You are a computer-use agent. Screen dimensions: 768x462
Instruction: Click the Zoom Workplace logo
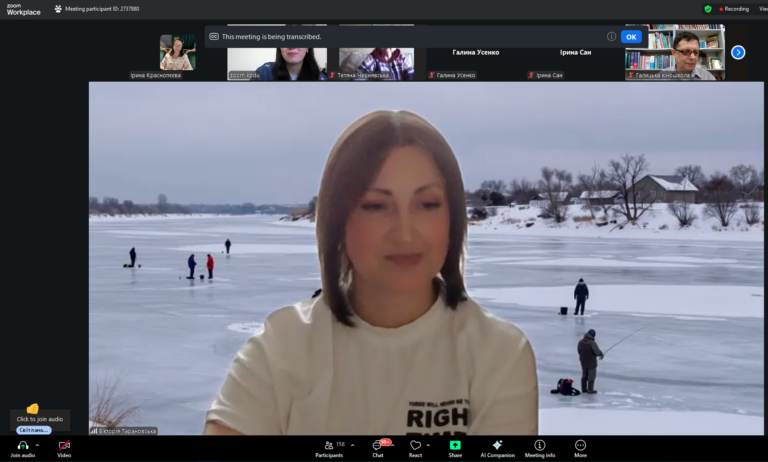[24, 9]
